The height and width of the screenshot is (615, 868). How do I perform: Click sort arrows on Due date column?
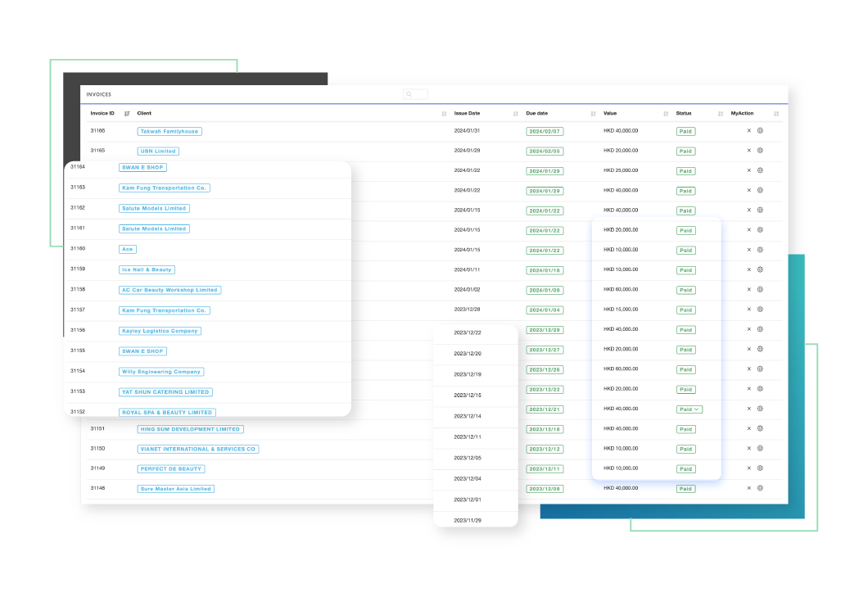593,114
